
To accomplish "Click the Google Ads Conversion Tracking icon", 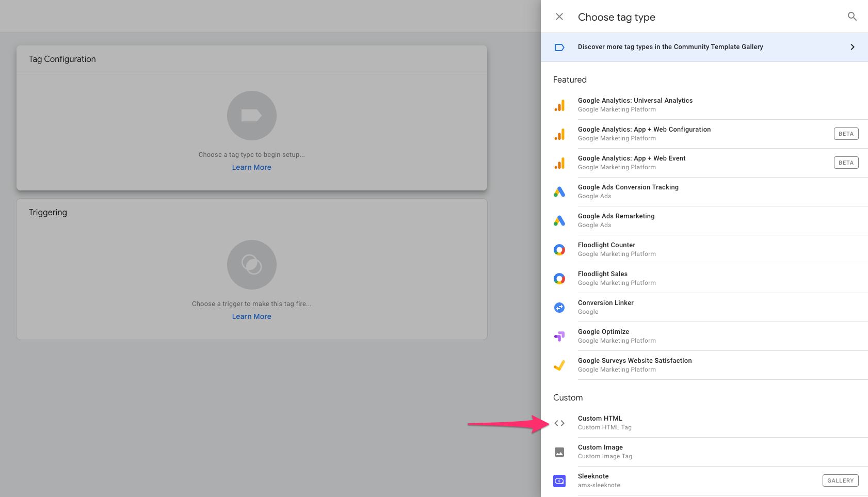I will (559, 192).
